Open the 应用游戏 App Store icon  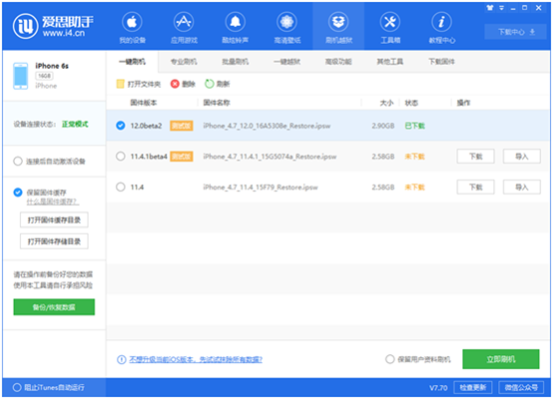click(x=184, y=28)
